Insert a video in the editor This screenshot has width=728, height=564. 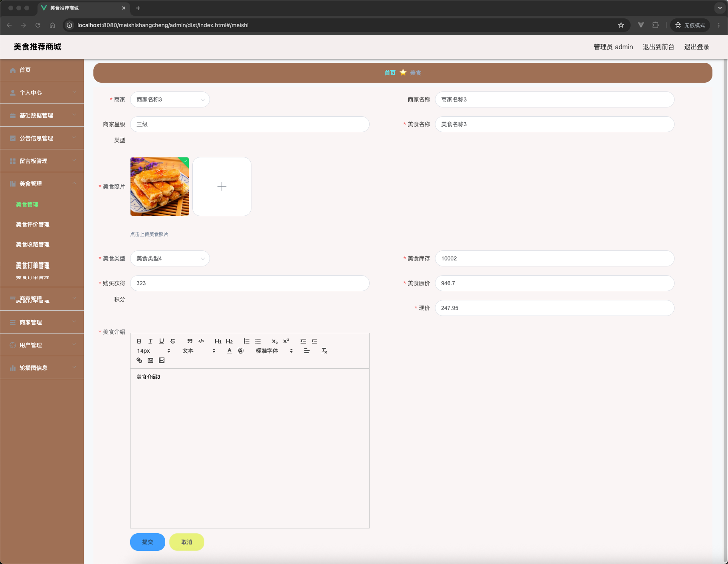162,360
